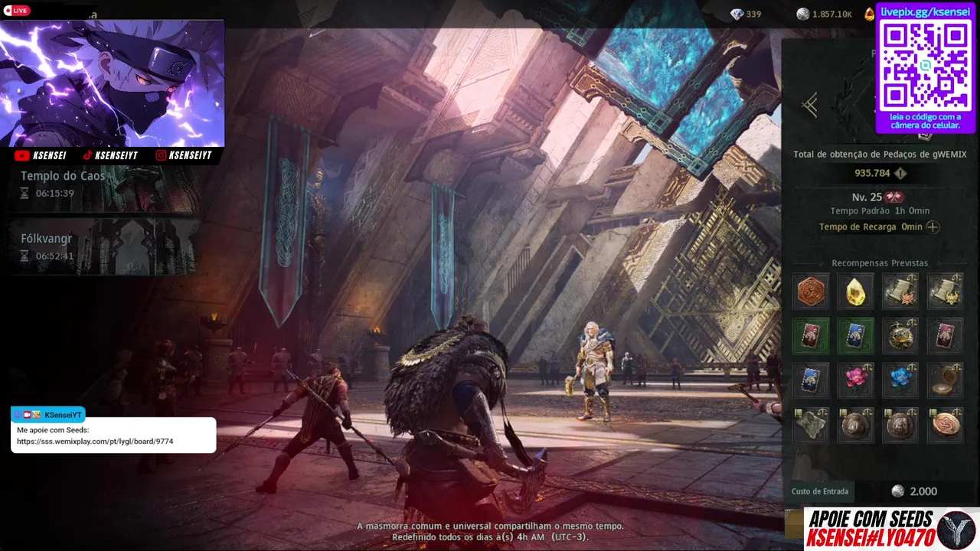Click the Total de obtenção de Pedaços text
The height and width of the screenshot is (551, 980).
[880, 155]
